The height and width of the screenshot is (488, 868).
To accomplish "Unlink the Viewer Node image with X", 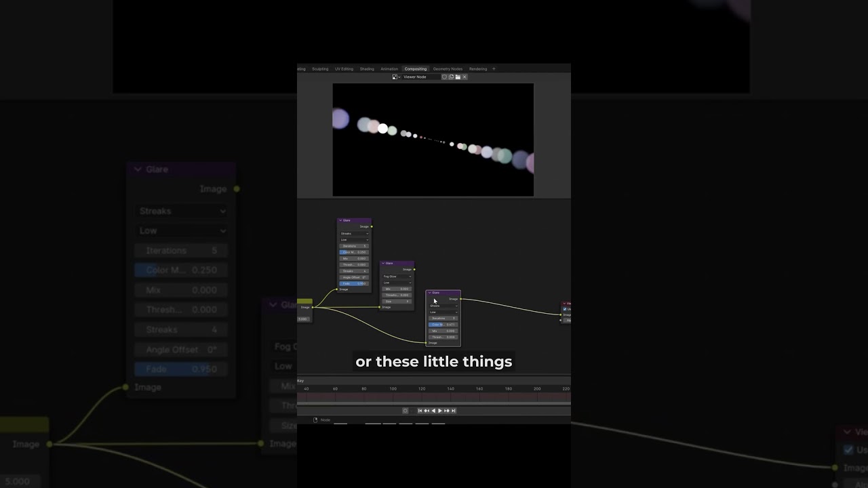I will point(465,77).
